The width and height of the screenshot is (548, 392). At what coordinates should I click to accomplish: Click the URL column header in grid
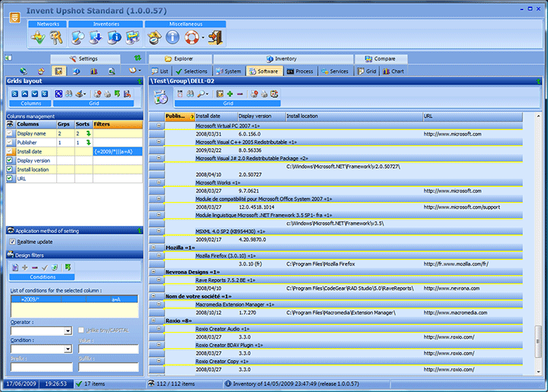[x=473, y=116]
